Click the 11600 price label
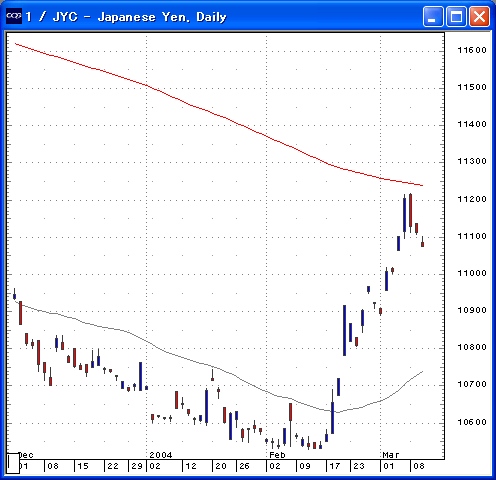496x480 pixels. (472, 50)
